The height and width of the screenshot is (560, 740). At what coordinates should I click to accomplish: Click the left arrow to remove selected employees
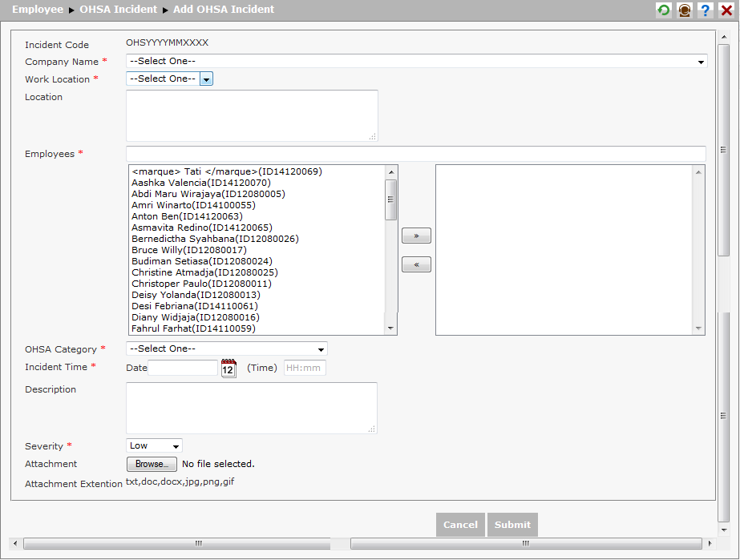(415, 264)
